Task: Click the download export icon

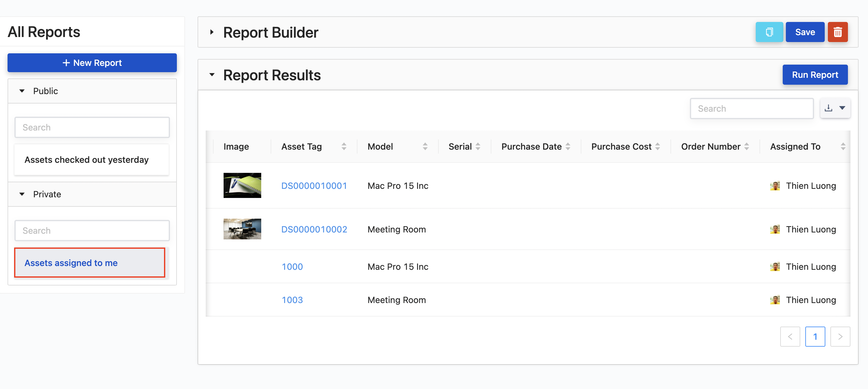Action: pyautogui.click(x=828, y=108)
